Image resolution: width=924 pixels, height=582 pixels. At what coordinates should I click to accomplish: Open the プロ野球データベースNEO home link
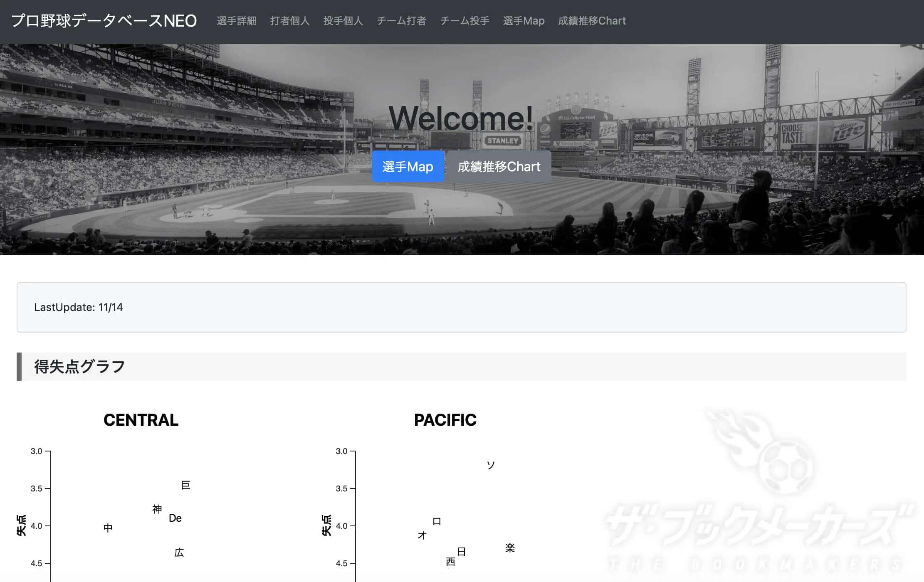click(104, 21)
